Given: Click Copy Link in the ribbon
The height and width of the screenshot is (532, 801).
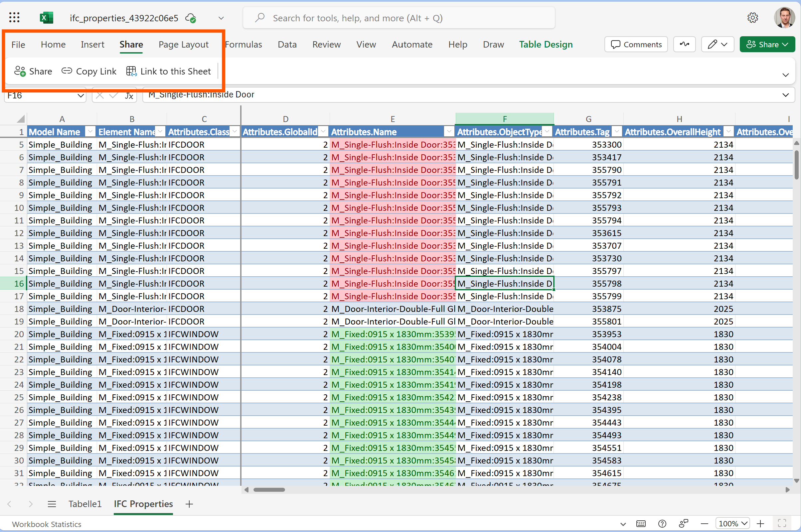Looking at the screenshot, I should (x=89, y=71).
